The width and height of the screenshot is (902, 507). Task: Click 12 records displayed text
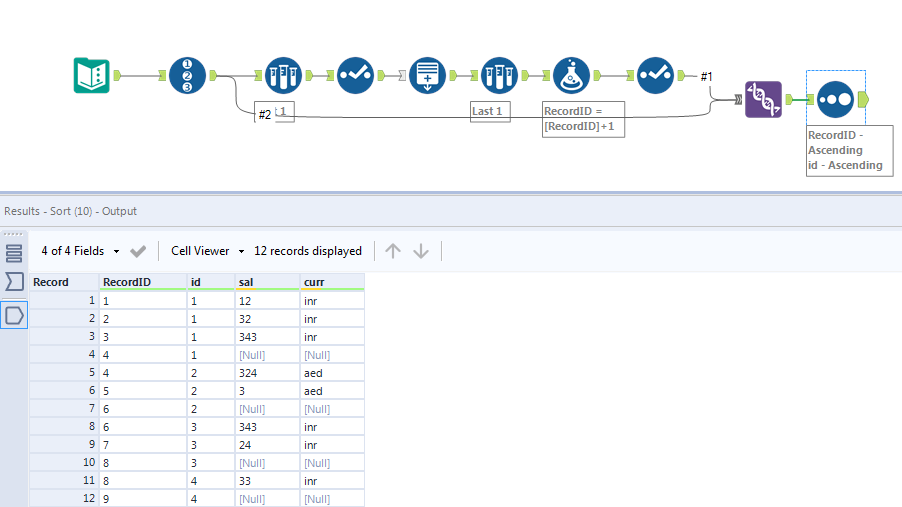pyautogui.click(x=308, y=251)
